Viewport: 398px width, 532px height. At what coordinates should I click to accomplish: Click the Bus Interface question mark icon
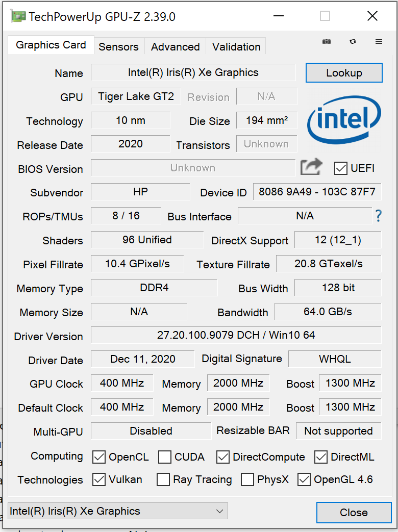[x=378, y=216]
